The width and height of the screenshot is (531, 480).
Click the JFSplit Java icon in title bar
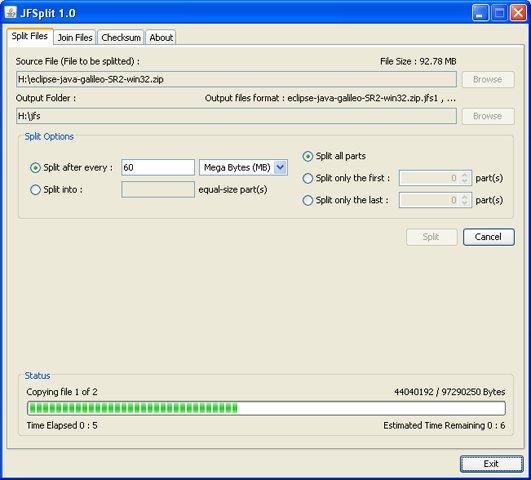coord(10,13)
